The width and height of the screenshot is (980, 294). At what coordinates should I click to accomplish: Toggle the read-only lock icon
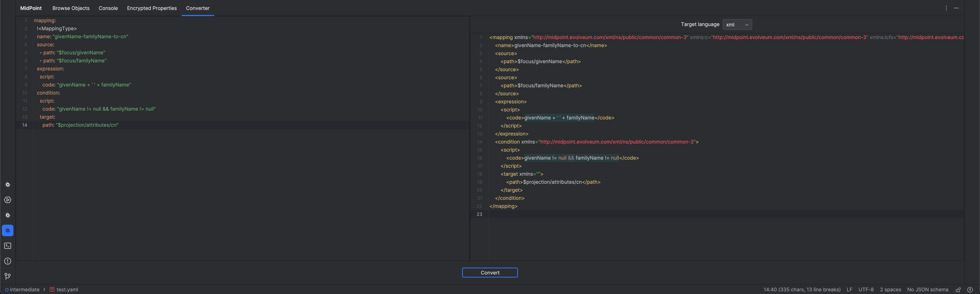click(x=958, y=289)
